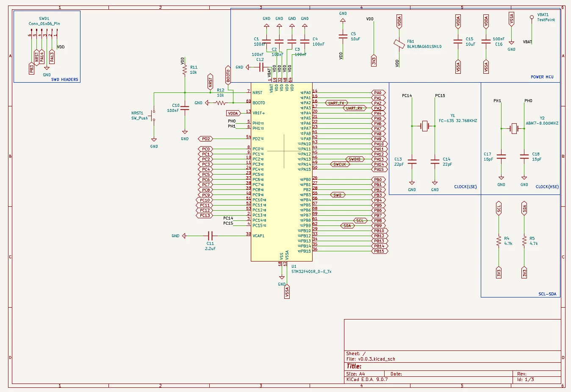Image resolution: width=571 pixels, height=392 pixels.
Task: Select the R11 10k pull-up resistor symbol
Action: pos(185,70)
